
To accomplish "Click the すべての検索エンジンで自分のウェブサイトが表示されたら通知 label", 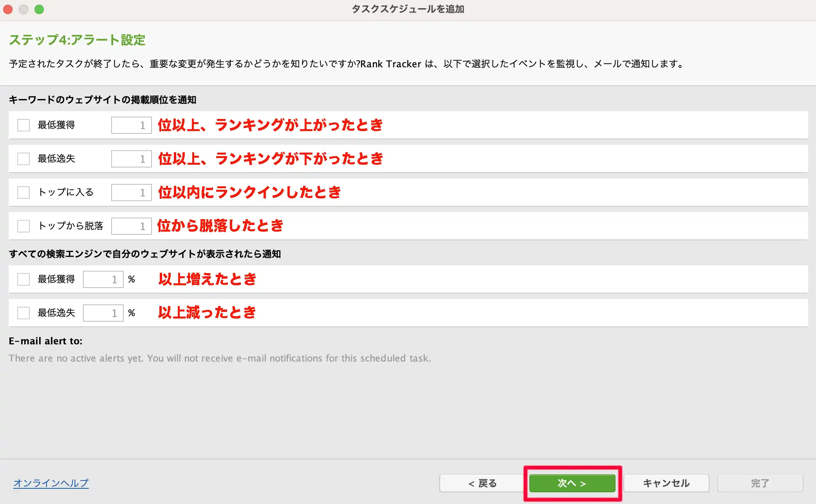I will [x=145, y=254].
